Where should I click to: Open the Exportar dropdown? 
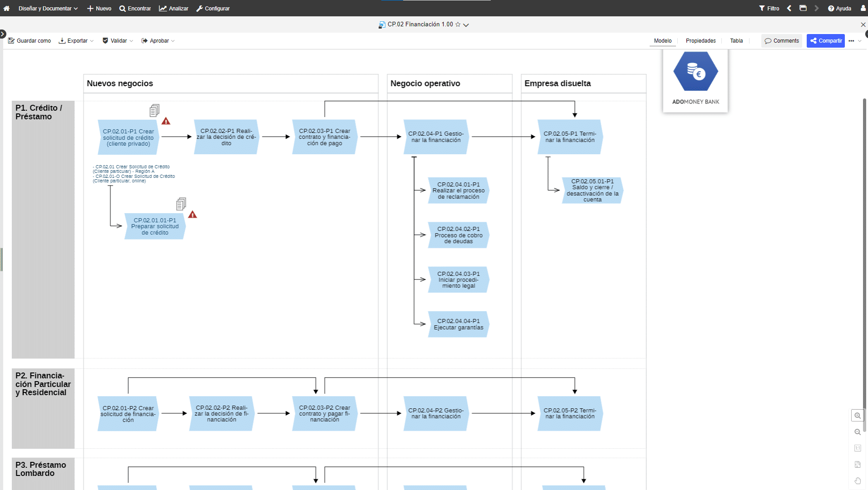pos(76,41)
